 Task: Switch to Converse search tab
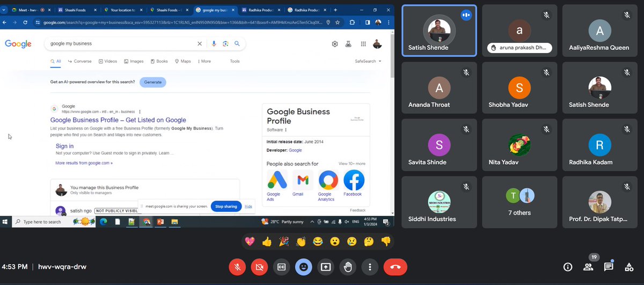point(80,61)
